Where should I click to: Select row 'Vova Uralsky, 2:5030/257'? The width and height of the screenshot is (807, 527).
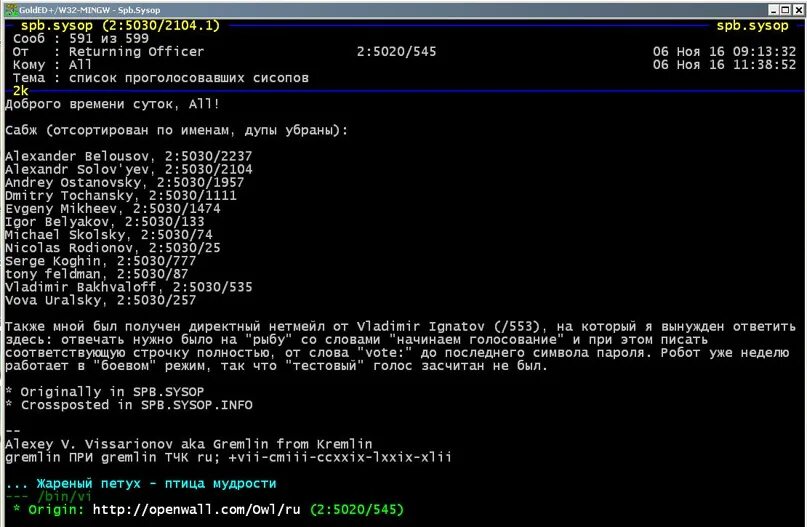(101, 300)
